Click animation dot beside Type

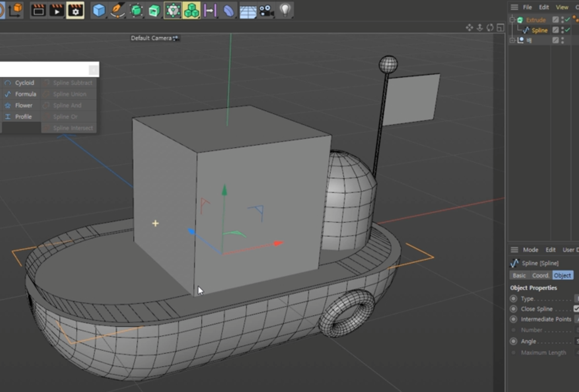[x=513, y=298]
